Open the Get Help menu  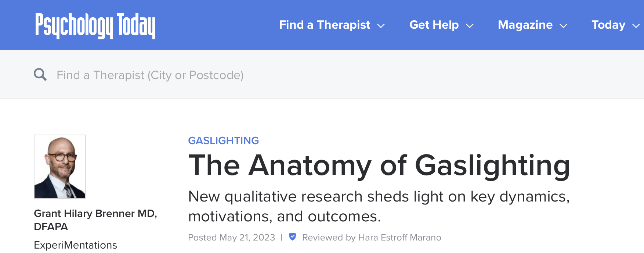coord(434,25)
